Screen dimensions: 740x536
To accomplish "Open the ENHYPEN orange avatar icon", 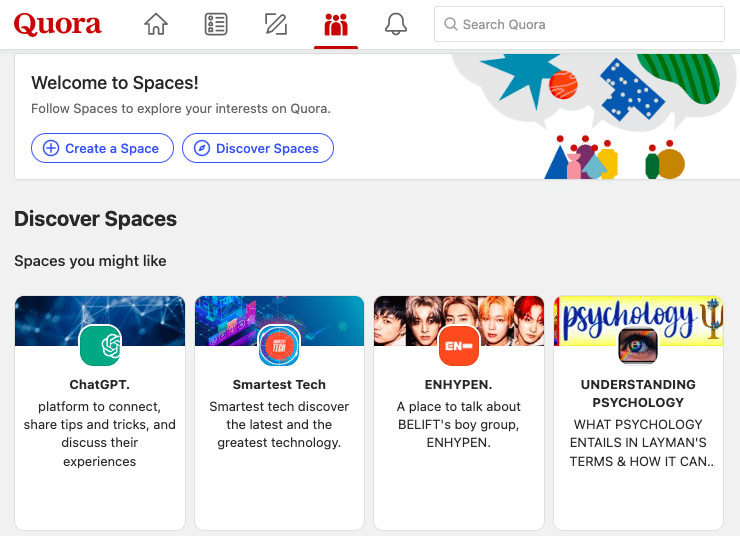I will tap(459, 345).
